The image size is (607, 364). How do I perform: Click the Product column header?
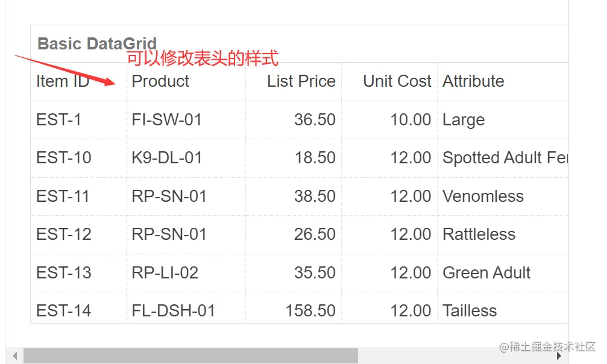click(160, 81)
